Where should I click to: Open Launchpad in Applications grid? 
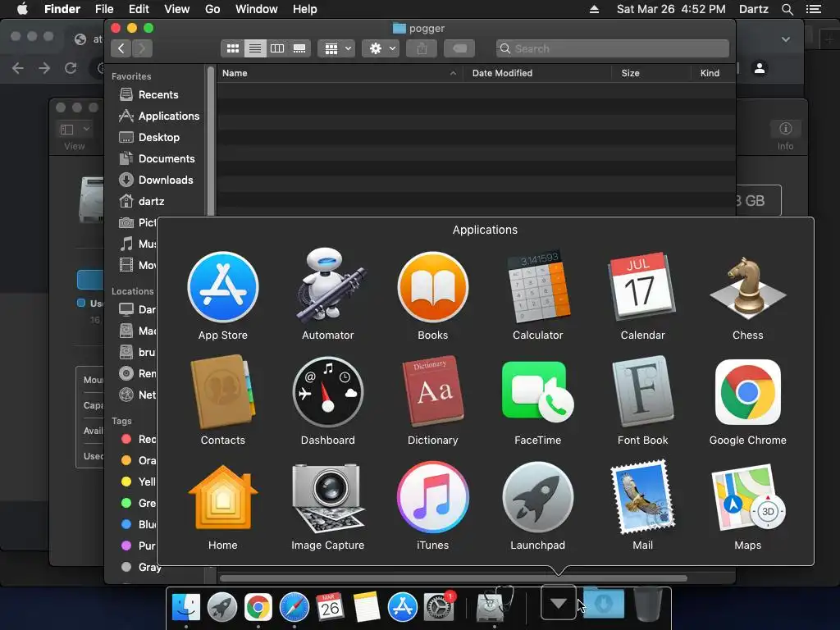pyautogui.click(x=538, y=498)
